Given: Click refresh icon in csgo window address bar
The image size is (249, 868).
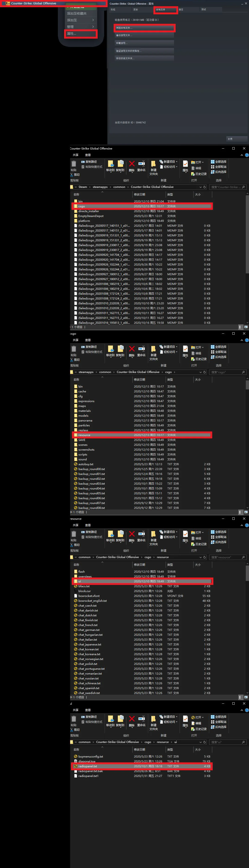Looking at the screenshot, I should click(x=205, y=372).
